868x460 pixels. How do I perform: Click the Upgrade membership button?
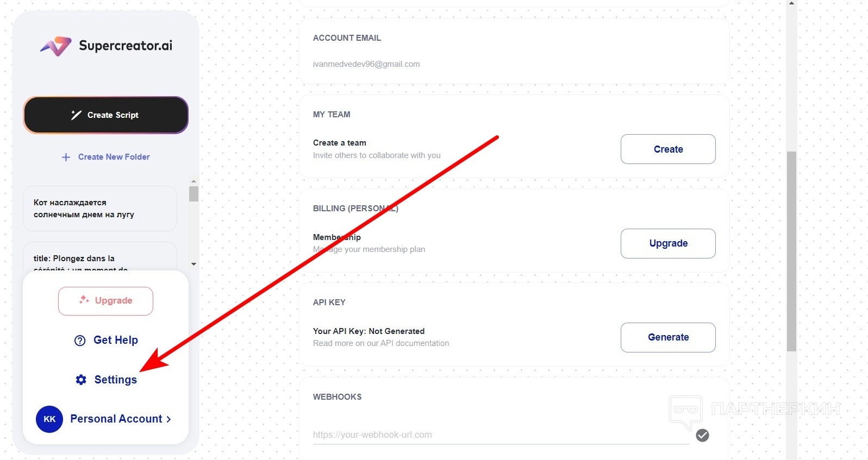(x=668, y=243)
